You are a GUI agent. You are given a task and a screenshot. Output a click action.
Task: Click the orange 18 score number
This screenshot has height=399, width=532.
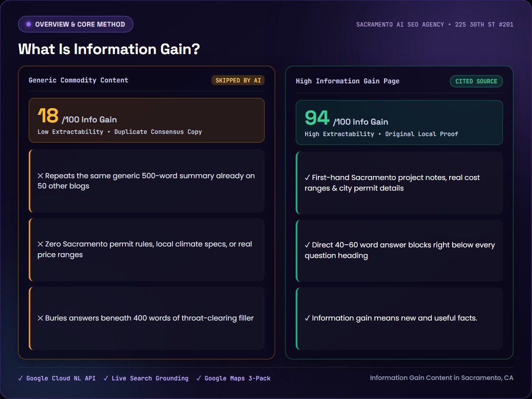[x=48, y=116]
